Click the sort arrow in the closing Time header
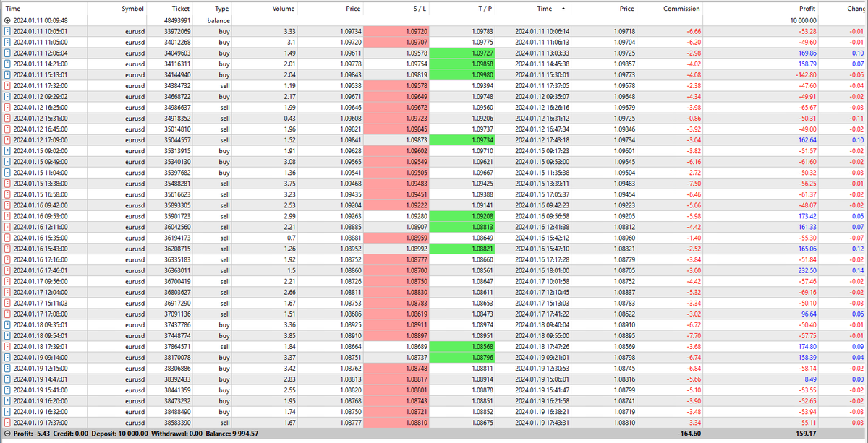Screen dimensions: 868x443 [x=563, y=9]
